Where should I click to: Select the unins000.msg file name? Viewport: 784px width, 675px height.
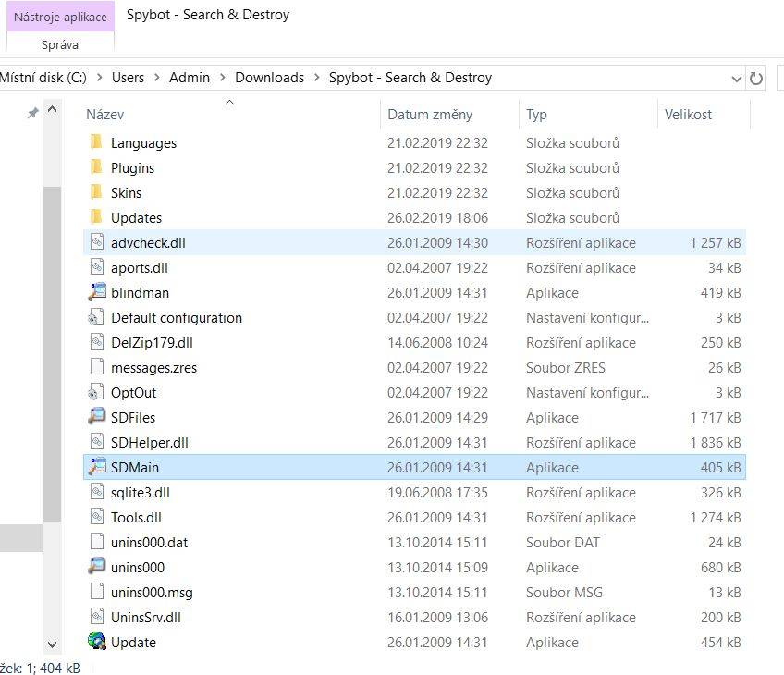click(x=152, y=593)
